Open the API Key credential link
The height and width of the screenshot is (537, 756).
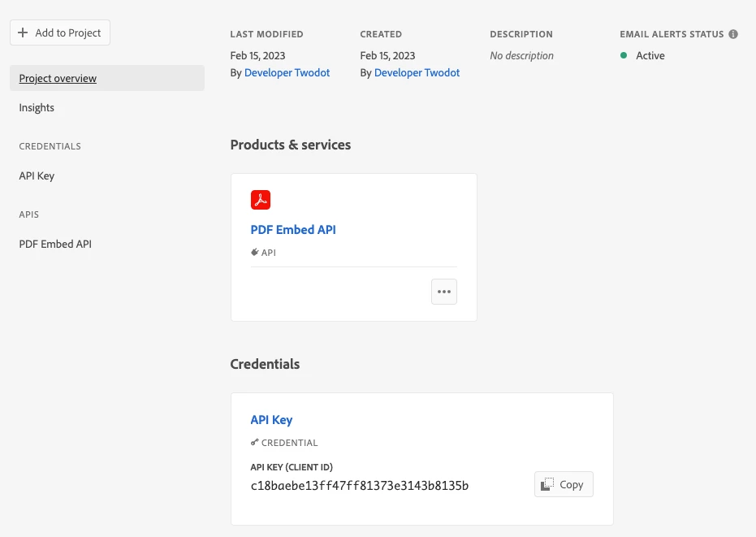tap(271, 420)
